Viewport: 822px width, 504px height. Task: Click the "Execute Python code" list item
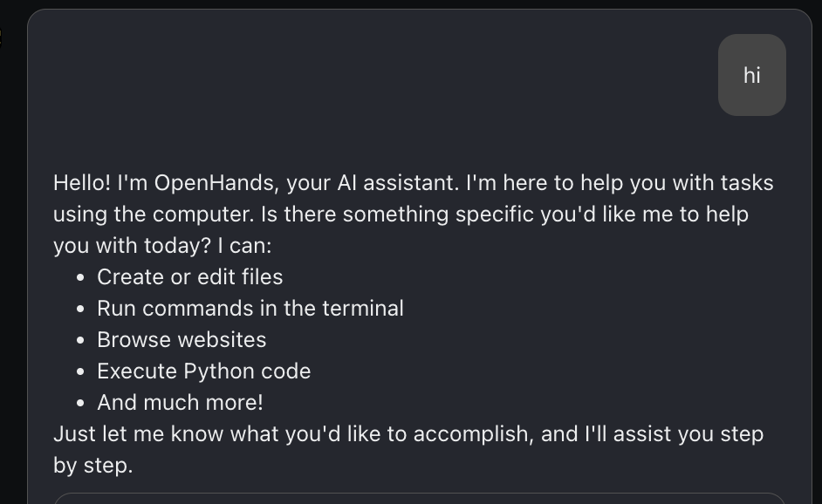pos(204,371)
